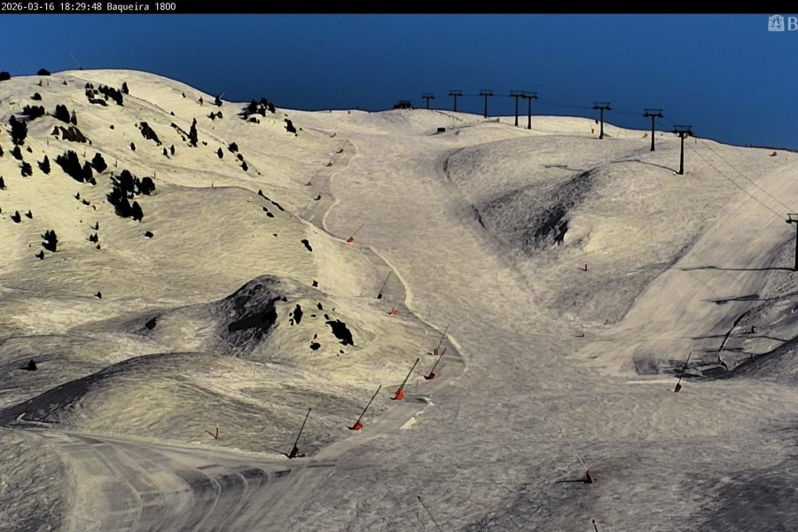
Task: Click the leftmost chairlift tower on ridge
Action: click(428, 100)
